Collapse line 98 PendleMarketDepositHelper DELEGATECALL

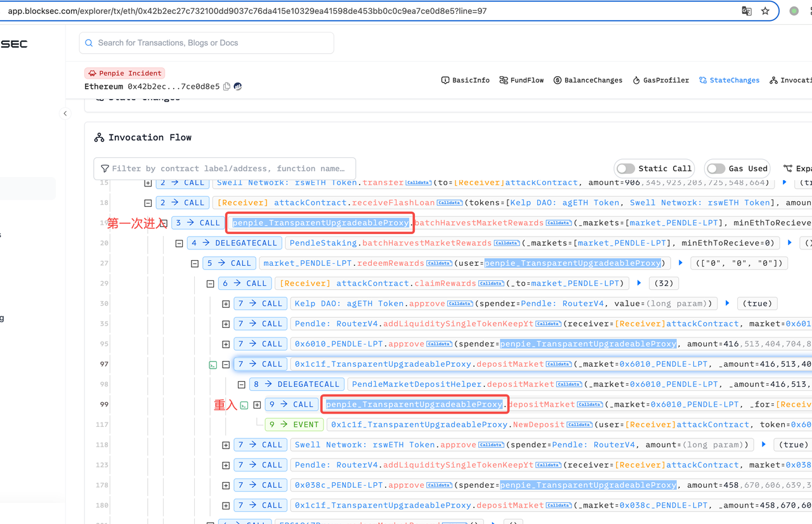click(241, 384)
